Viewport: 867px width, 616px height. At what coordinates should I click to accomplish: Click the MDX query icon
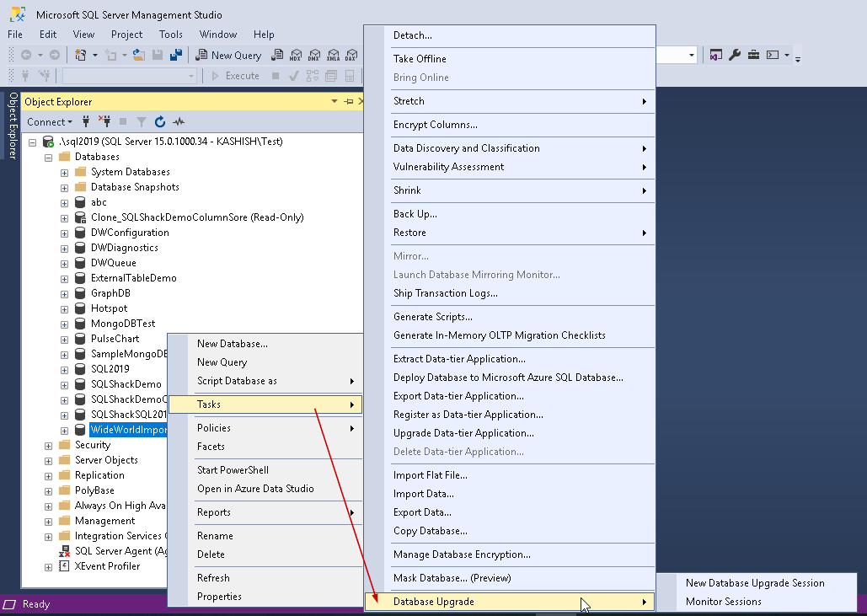(x=296, y=55)
